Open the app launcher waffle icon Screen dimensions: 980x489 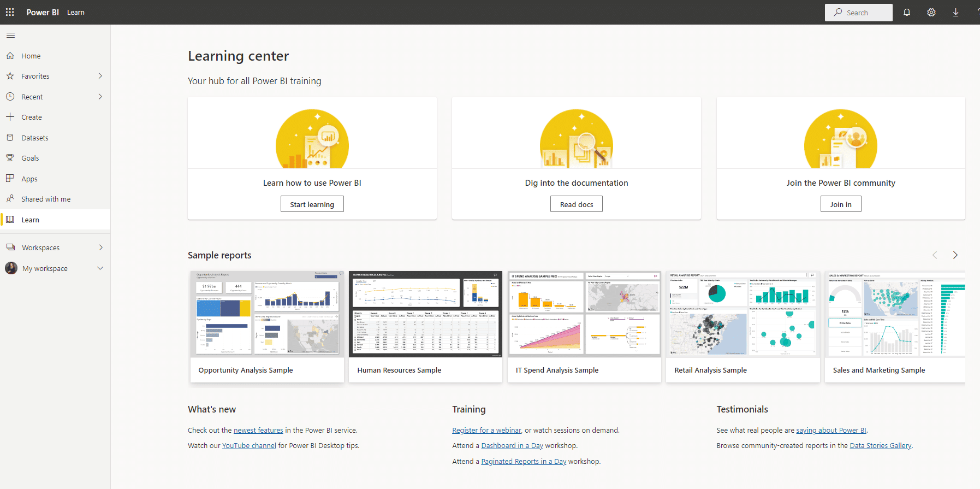pyautogui.click(x=10, y=12)
